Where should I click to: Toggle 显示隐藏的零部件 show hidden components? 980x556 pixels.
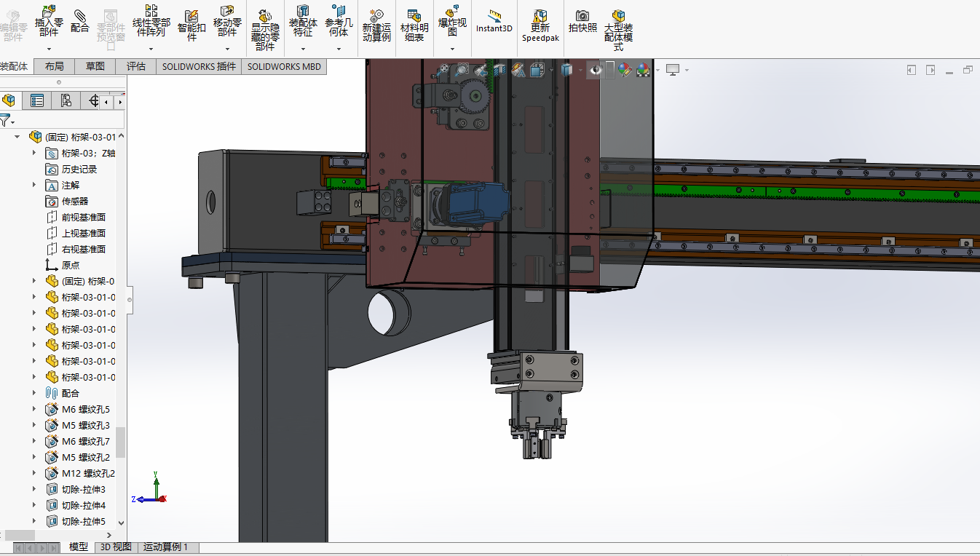click(265, 29)
